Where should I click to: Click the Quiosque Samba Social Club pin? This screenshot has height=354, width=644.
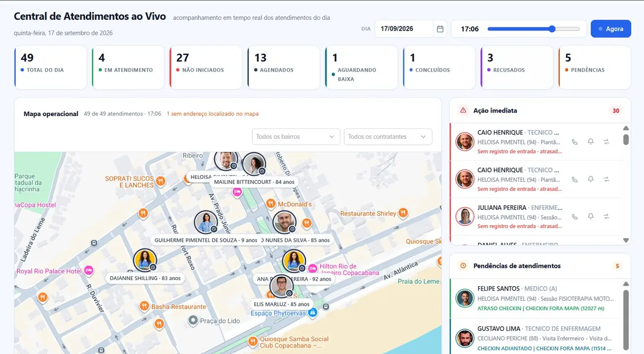(x=253, y=341)
